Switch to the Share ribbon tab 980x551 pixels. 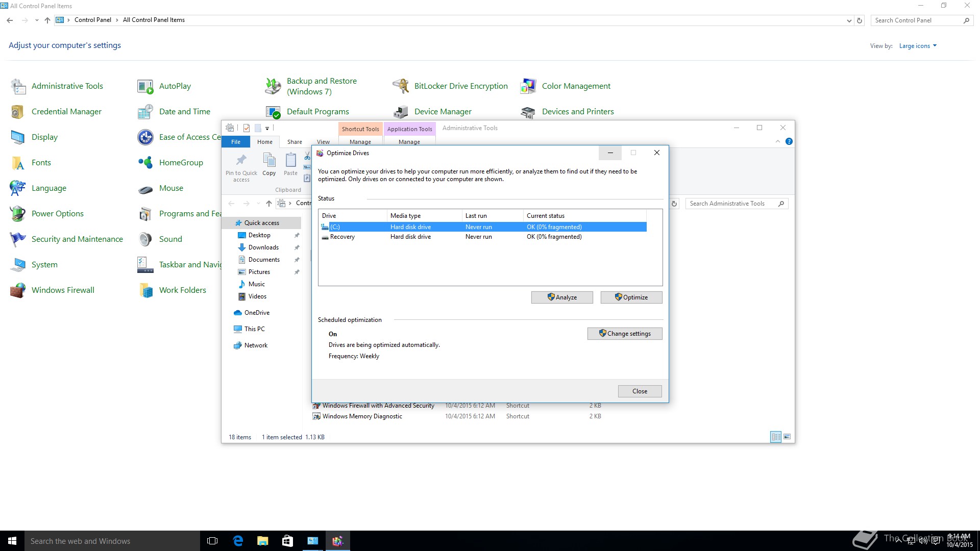(x=295, y=142)
